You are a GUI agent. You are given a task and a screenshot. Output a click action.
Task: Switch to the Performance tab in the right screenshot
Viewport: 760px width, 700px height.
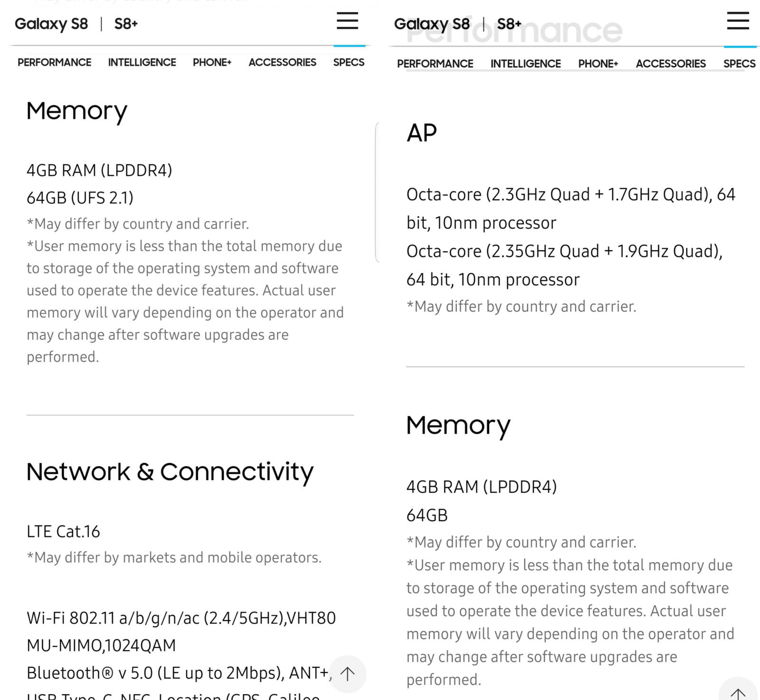click(435, 64)
